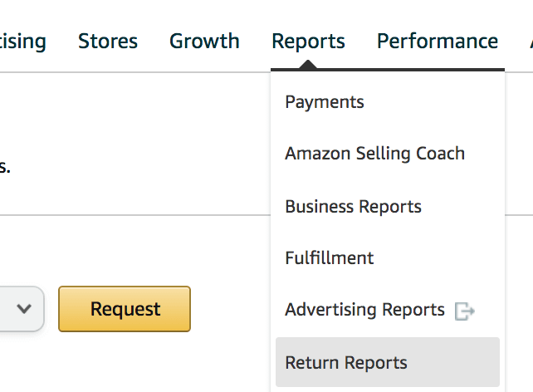Viewport: 533px width, 392px height.
Task: Click the chevron arrow left of Request
Action: 24,308
